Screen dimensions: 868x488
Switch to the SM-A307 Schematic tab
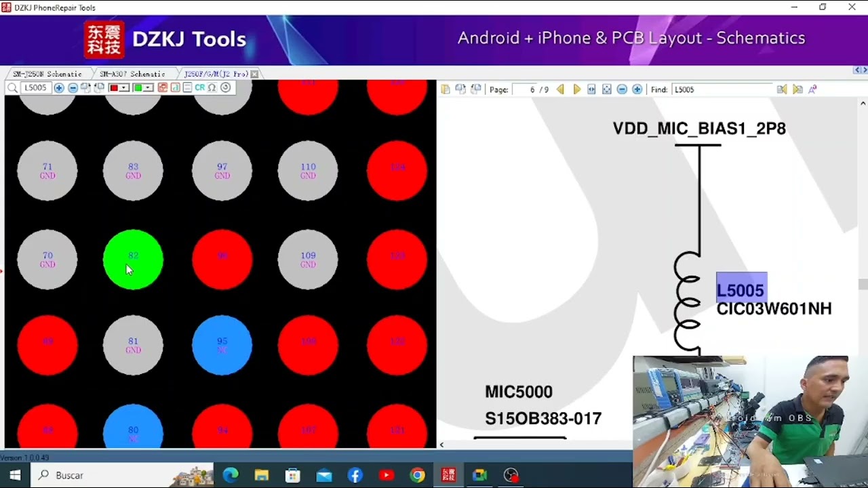pos(132,74)
